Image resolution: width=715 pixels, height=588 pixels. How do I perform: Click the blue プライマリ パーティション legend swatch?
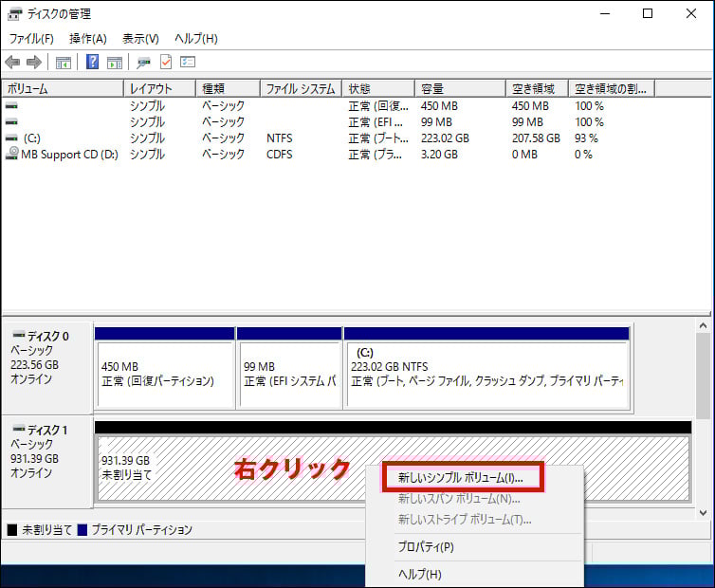click(82, 529)
